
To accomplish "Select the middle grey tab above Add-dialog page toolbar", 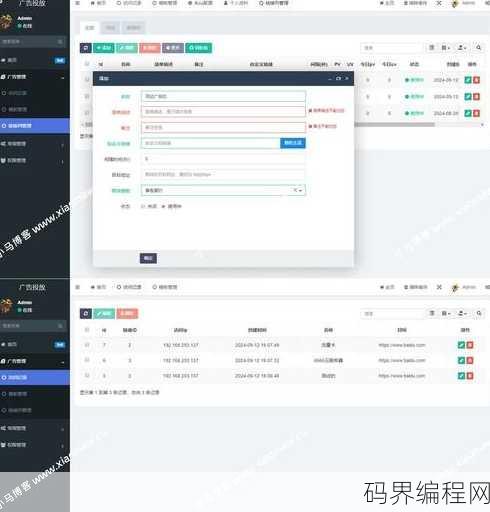I will pyautogui.click(x=110, y=28).
